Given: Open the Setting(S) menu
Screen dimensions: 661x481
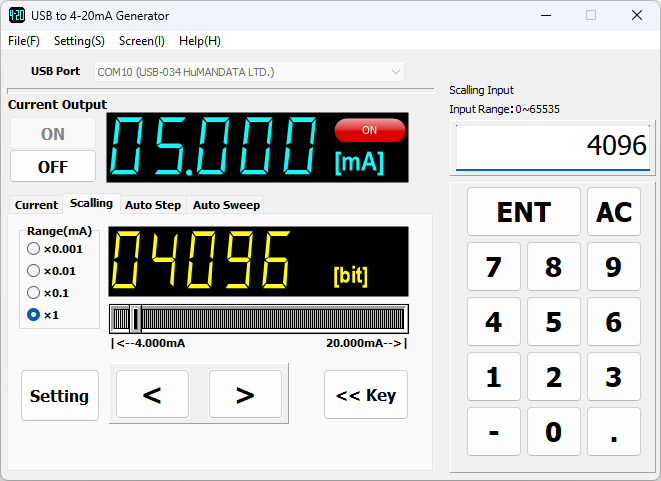Looking at the screenshot, I should pos(79,41).
